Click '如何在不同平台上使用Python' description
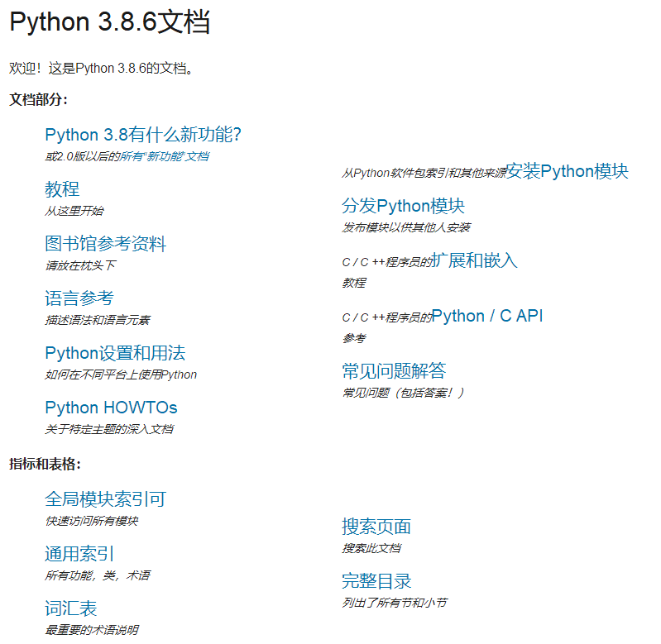Screen dimensions: 661x644 121,374
